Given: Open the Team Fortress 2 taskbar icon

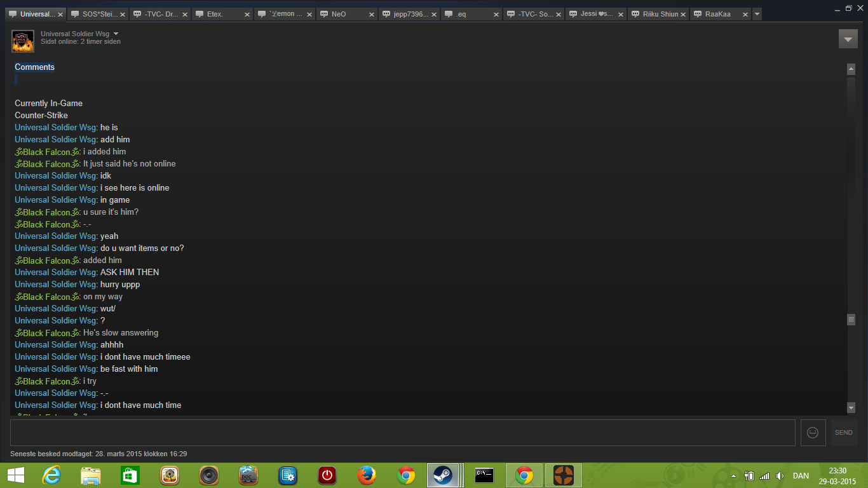Looking at the screenshot, I should (563, 475).
